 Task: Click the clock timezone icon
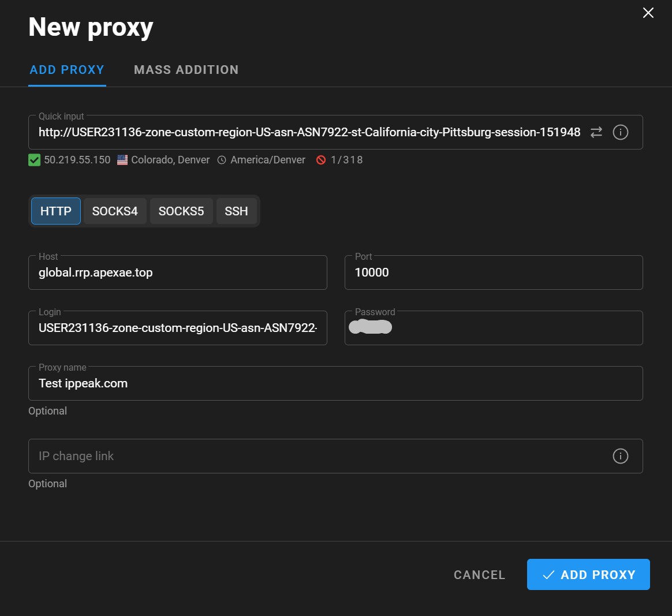(222, 160)
